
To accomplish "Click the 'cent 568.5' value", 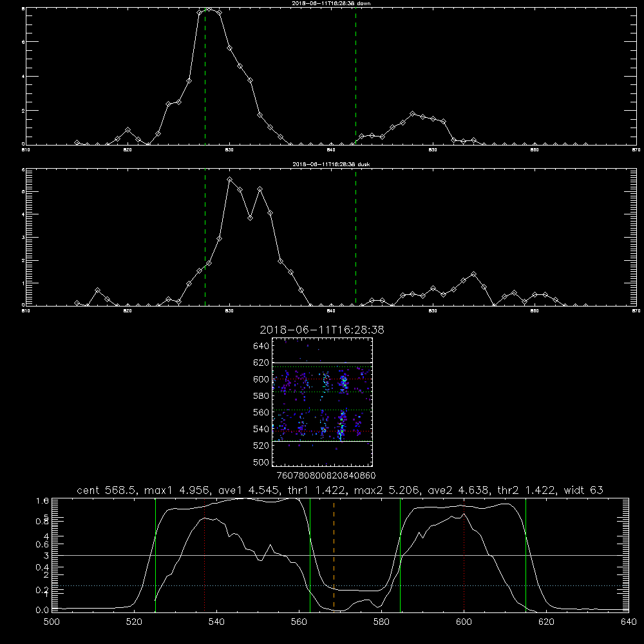I will point(107,490).
